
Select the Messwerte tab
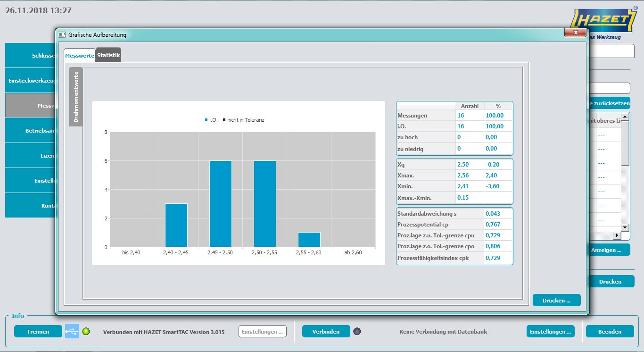(80, 56)
